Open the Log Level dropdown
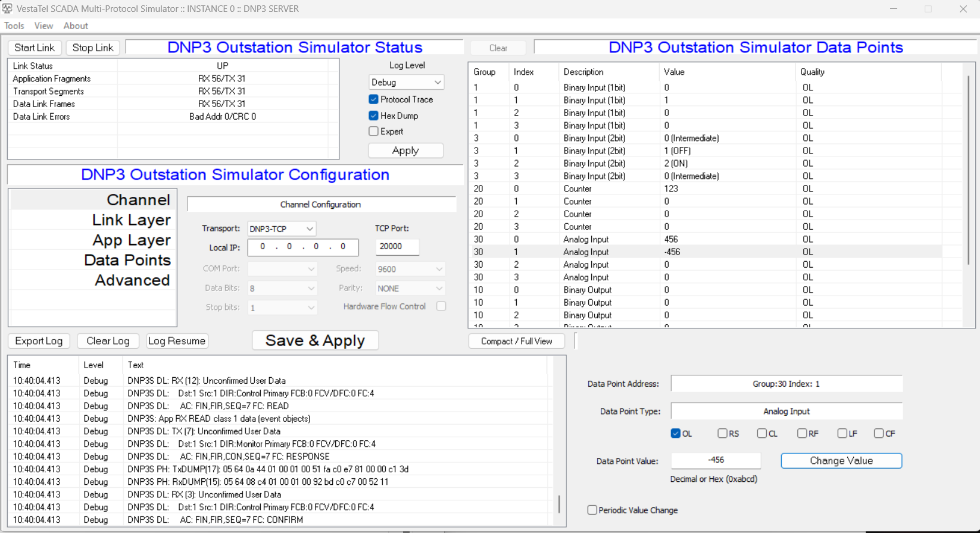This screenshot has height=533, width=980. [x=406, y=82]
